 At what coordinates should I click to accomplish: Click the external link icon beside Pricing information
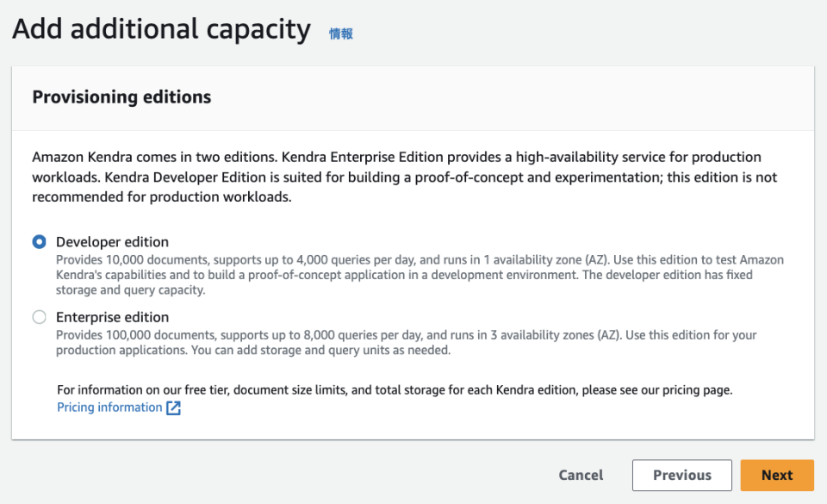(175, 407)
